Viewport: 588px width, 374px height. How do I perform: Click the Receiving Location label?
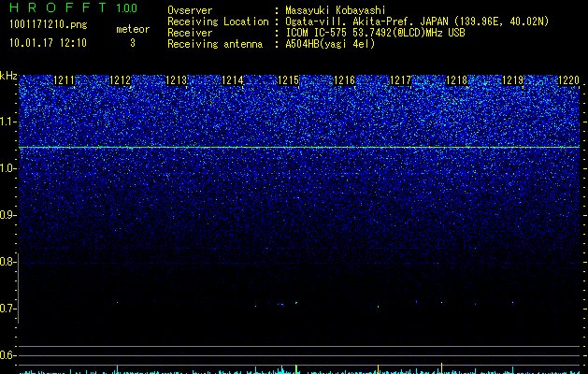[x=218, y=22]
